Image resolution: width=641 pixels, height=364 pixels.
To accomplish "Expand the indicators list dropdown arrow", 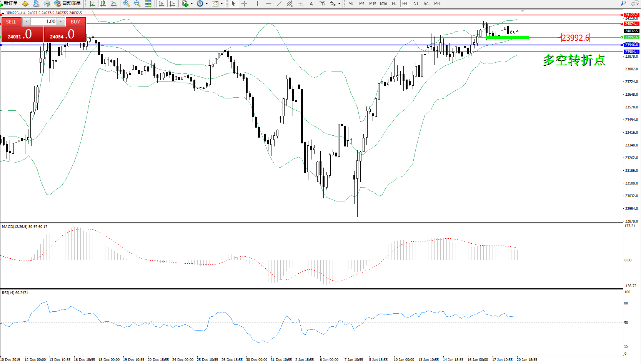I will (191, 3).
